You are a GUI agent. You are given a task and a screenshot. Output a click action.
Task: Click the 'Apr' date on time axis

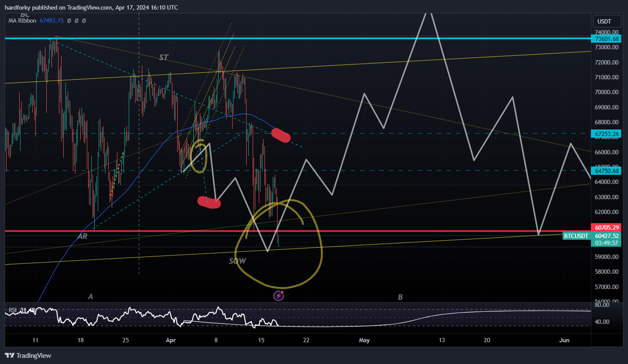(x=172, y=340)
